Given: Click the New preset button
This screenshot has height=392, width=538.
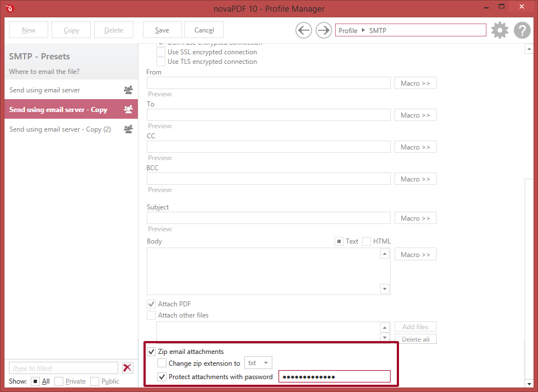Looking at the screenshot, I should [x=29, y=30].
